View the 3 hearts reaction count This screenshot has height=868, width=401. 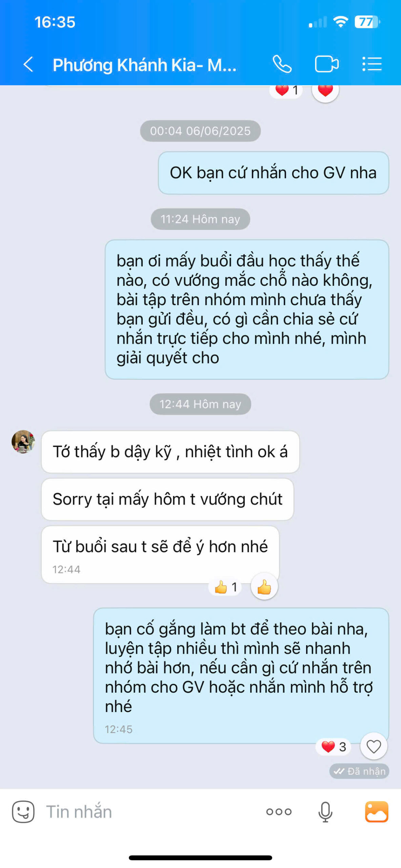tap(334, 747)
